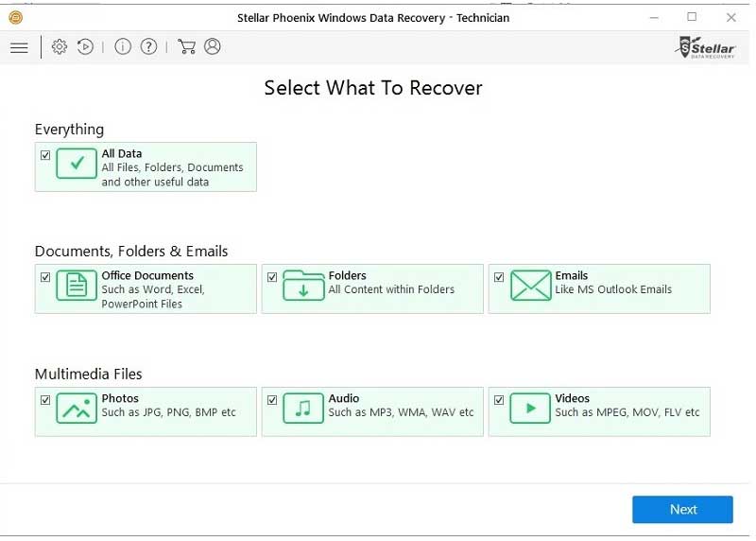Open the user account icon
This screenshot has height=541, width=756.
click(212, 46)
